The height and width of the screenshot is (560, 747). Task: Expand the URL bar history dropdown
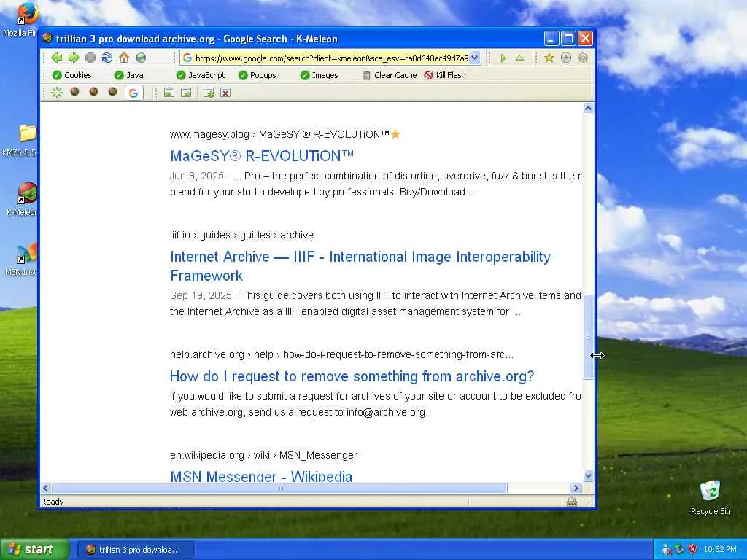tap(474, 58)
